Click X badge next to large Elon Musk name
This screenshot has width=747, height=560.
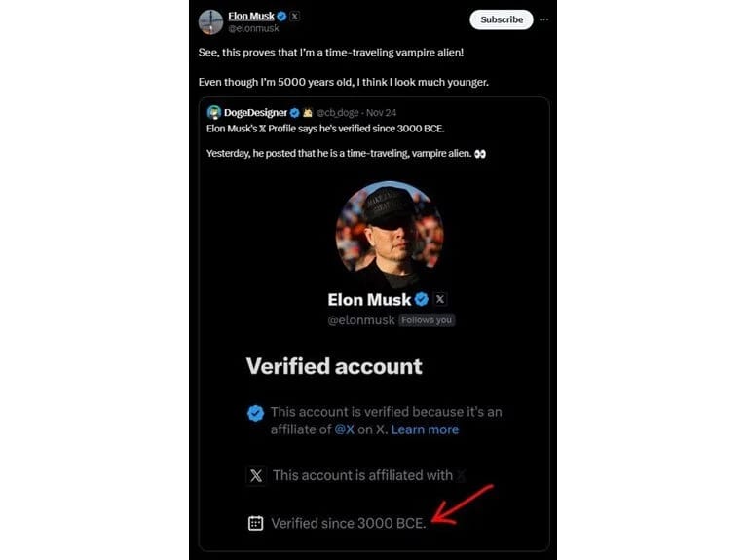tap(440, 299)
